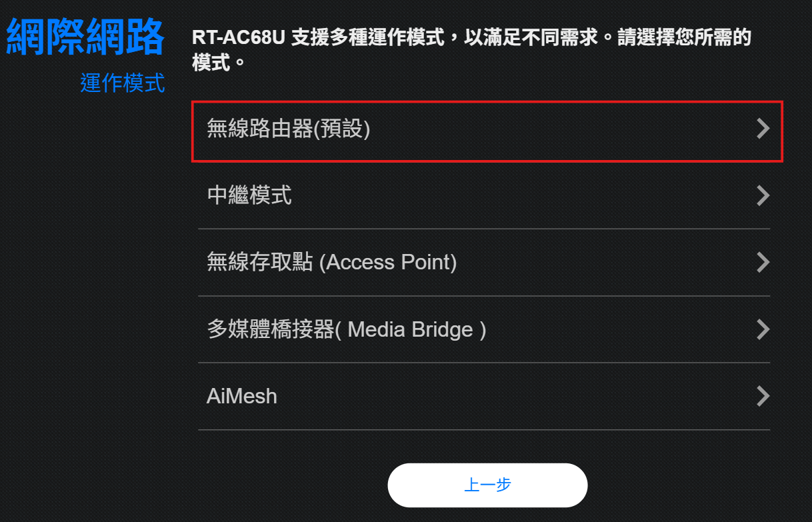This screenshot has width=812, height=522.
Task: Click the AiMesh chevron arrow
Action: click(763, 396)
